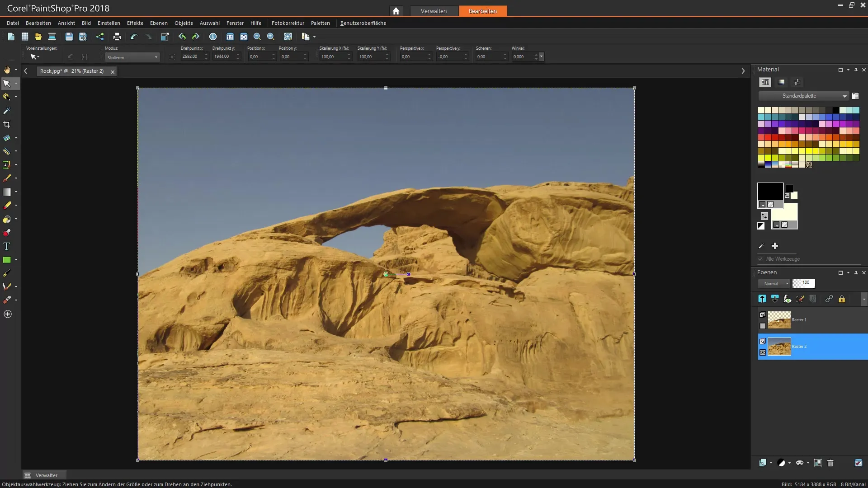Image resolution: width=868 pixels, height=488 pixels.
Task: Print the image
Action: 117,37
